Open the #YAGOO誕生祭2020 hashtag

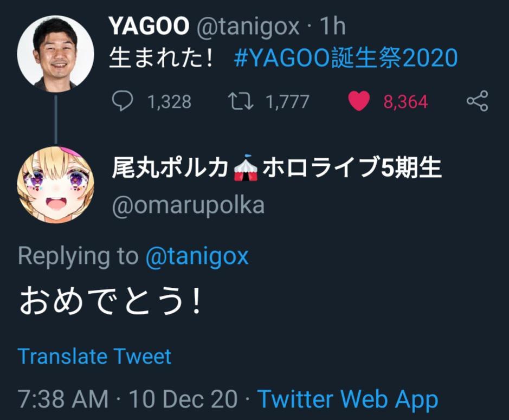coord(345,58)
